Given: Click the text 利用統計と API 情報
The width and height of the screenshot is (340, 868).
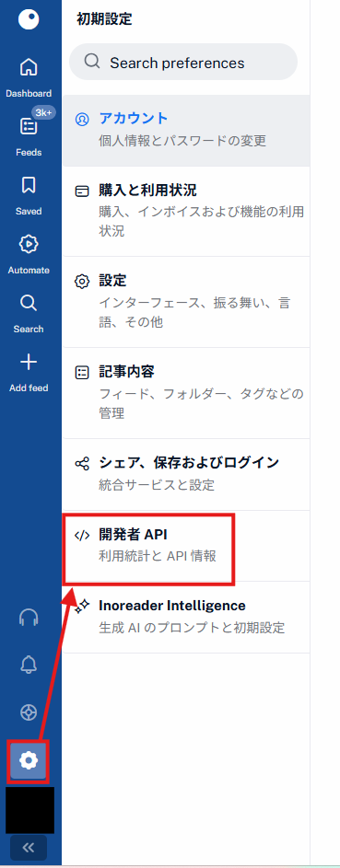Looking at the screenshot, I should 158,556.
